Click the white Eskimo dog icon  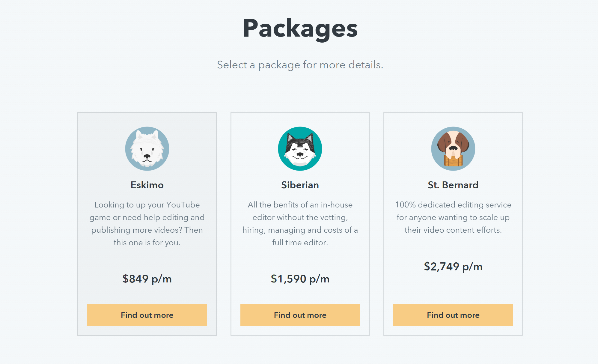click(147, 149)
